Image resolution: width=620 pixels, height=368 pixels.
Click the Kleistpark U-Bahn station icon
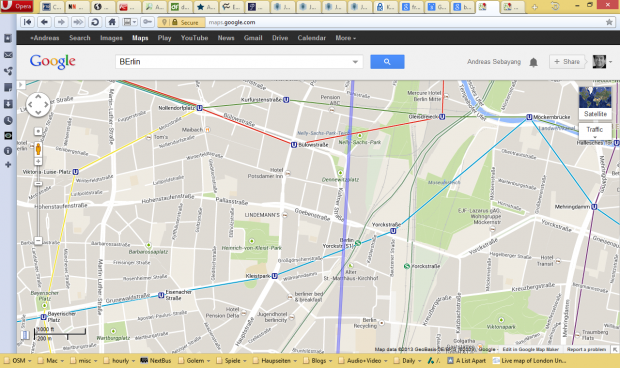[274, 276]
